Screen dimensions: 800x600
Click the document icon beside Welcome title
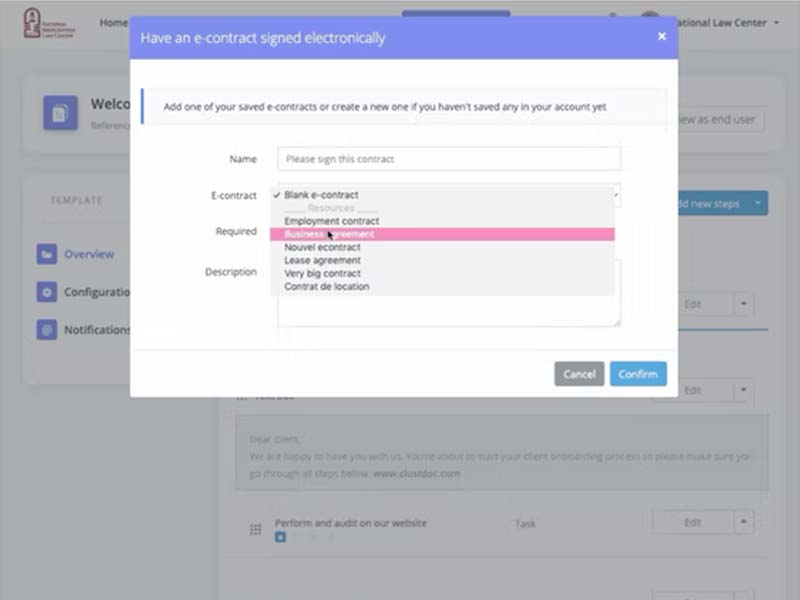click(60, 113)
